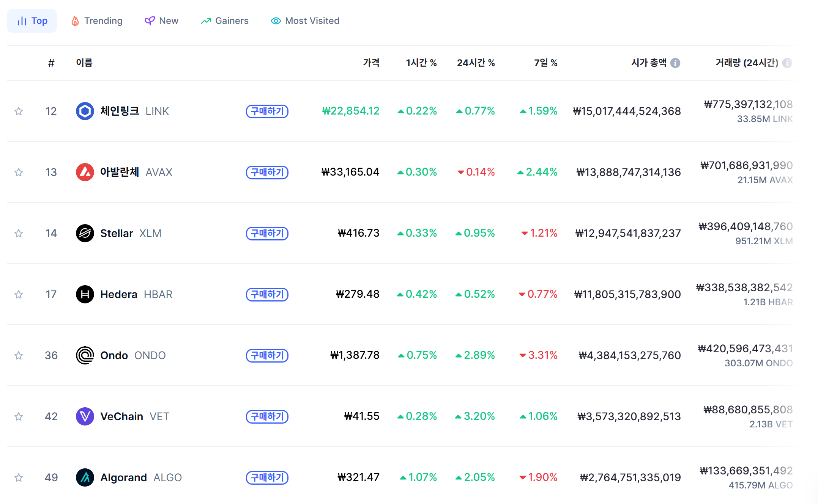Click the Stellar XLM coin logo
The image size is (818, 504).
pos(85,233)
